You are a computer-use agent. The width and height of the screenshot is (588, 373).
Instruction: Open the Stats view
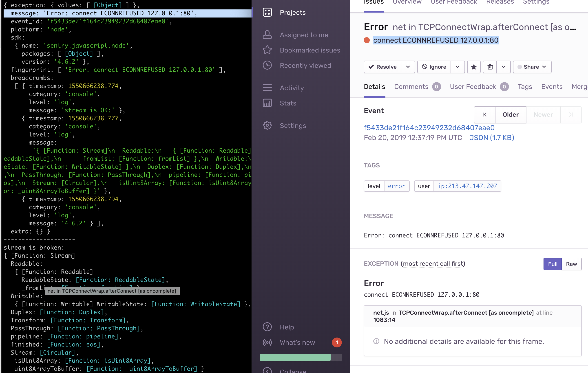tap(288, 103)
